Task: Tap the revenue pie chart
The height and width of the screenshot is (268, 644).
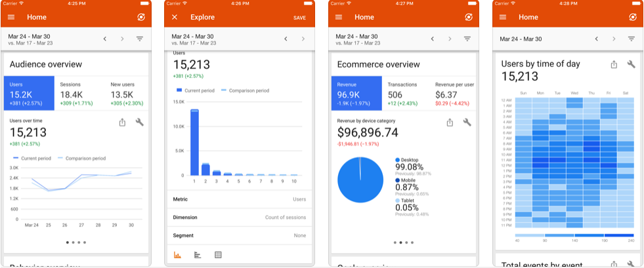Action: point(360,180)
